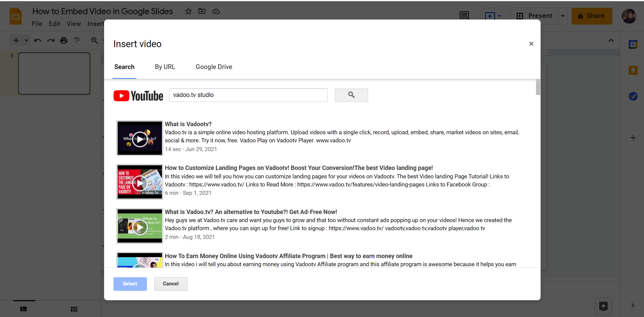Click the YouTube search magnifier button
This screenshot has width=644, height=317.
[x=351, y=95]
